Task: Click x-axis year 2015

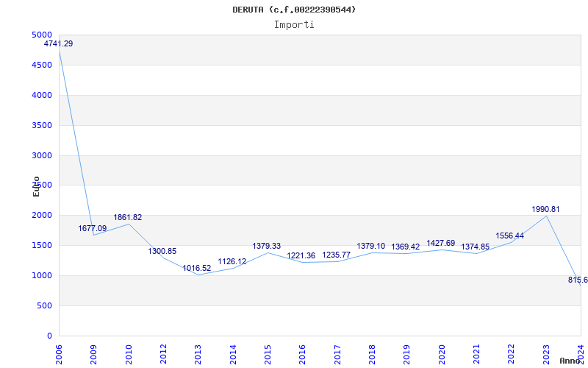Action: (268, 355)
